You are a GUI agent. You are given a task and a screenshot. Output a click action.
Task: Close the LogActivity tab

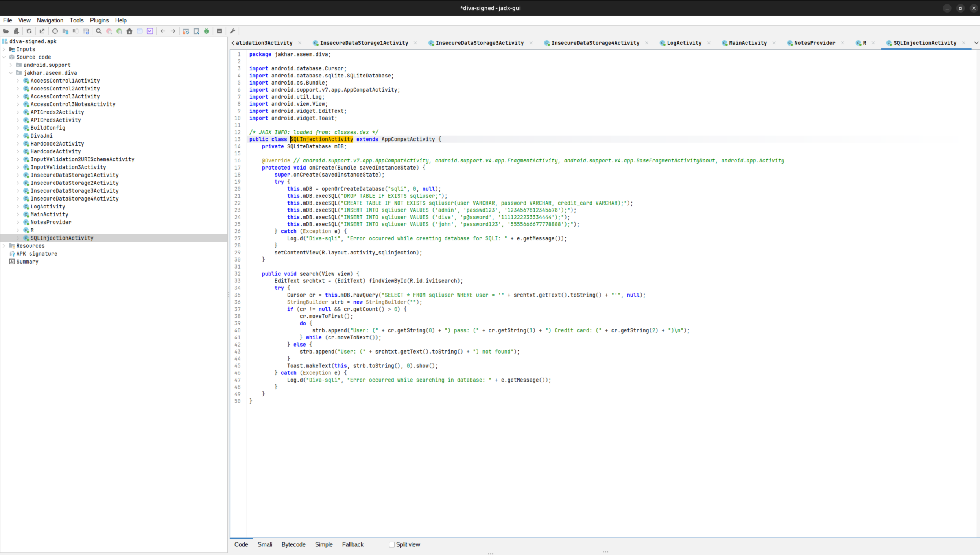[709, 43]
